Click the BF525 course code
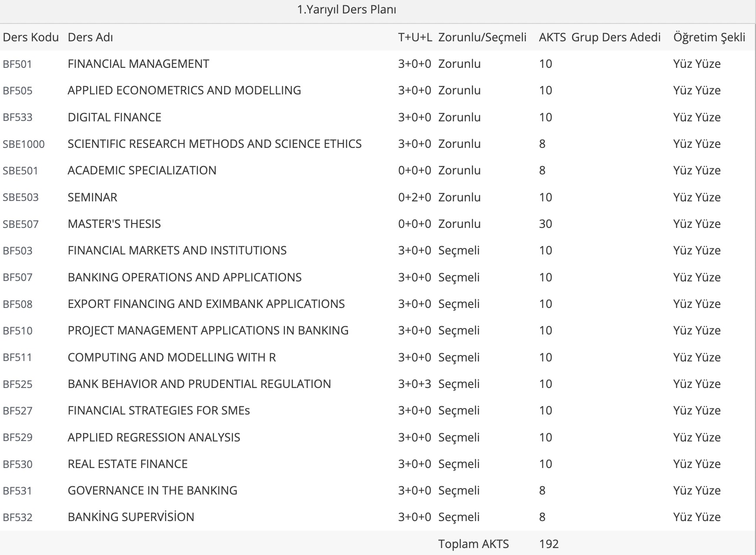756x555 pixels. click(17, 384)
